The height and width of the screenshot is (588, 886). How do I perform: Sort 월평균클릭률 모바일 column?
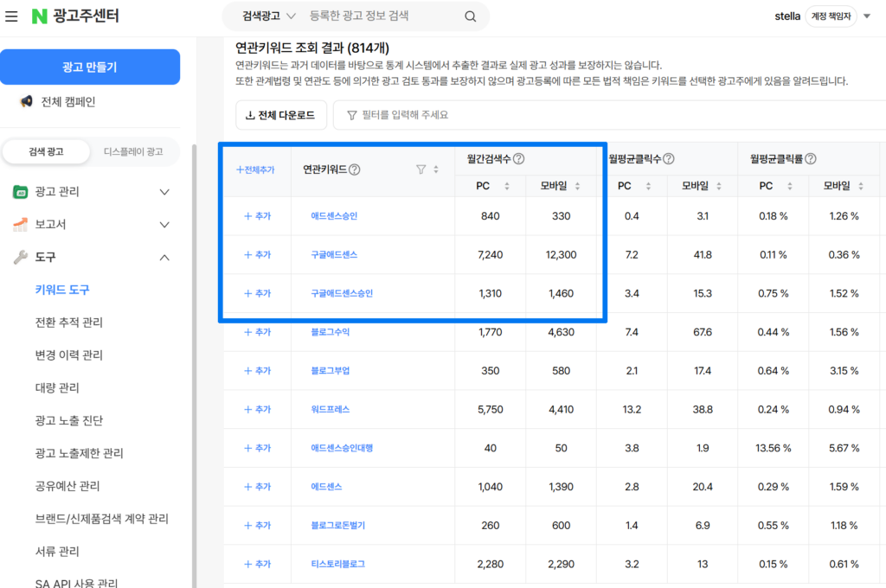(x=861, y=186)
